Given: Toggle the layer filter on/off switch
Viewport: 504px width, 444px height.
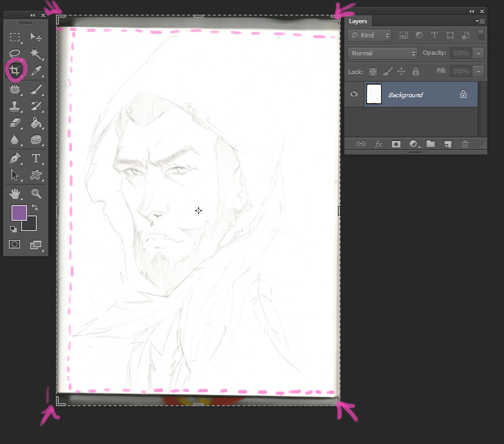Looking at the screenshot, I should (481, 35).
